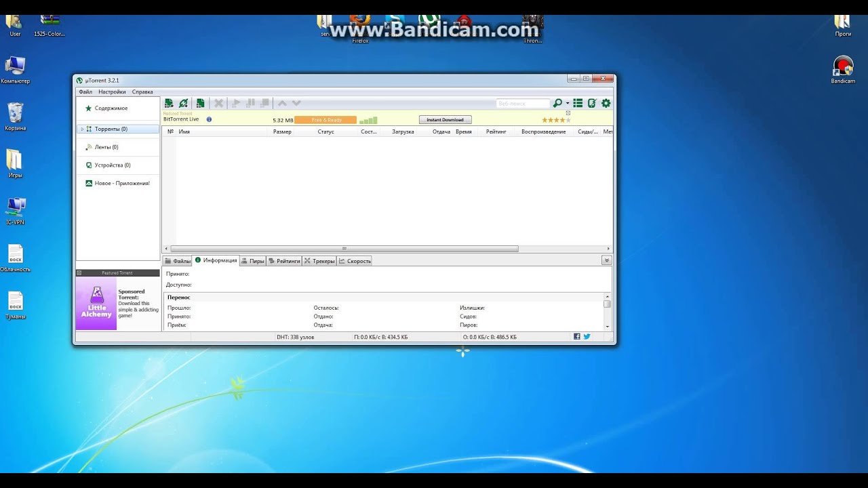Click the Отдача column header

[x=441, y=131]
